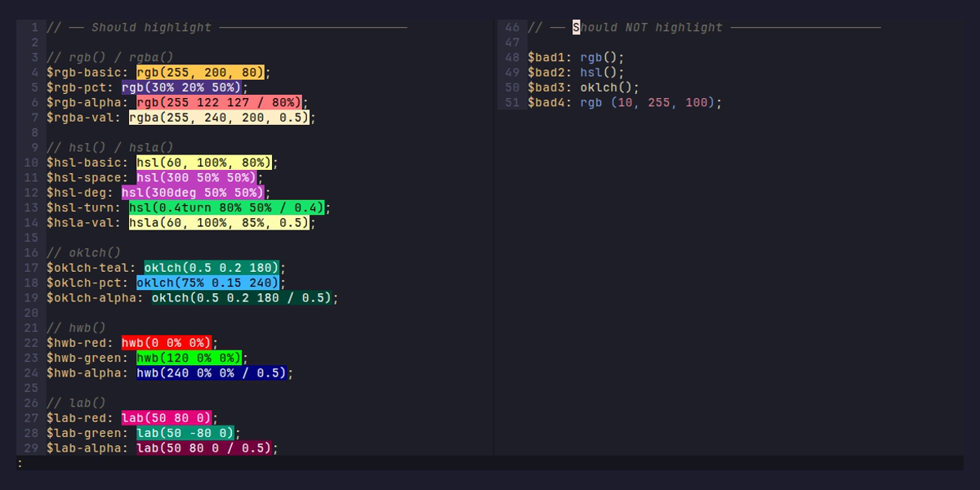Click line number 29 in left pane gutter

[31, 448]
